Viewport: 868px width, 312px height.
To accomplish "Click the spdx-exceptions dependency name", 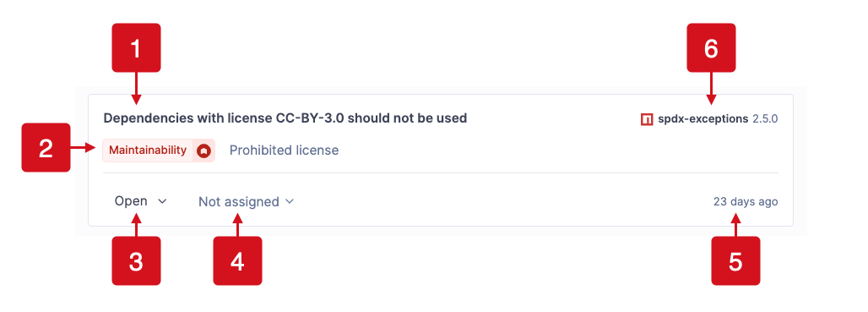I will pyautogui.click(x=703, y=119).
